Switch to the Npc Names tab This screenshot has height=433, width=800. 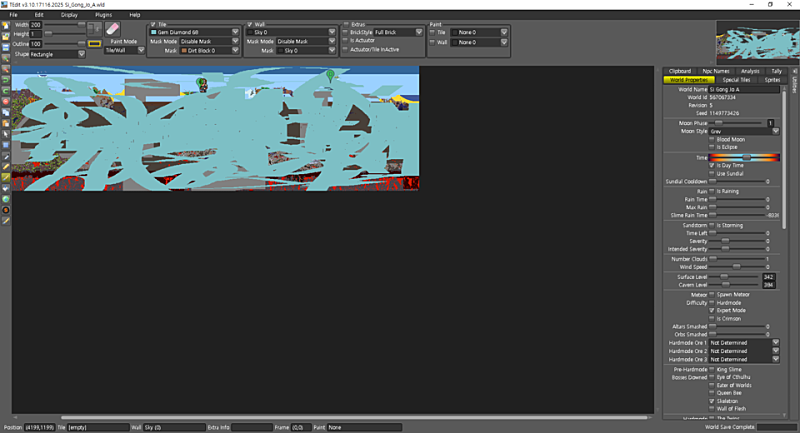[716, 71]
